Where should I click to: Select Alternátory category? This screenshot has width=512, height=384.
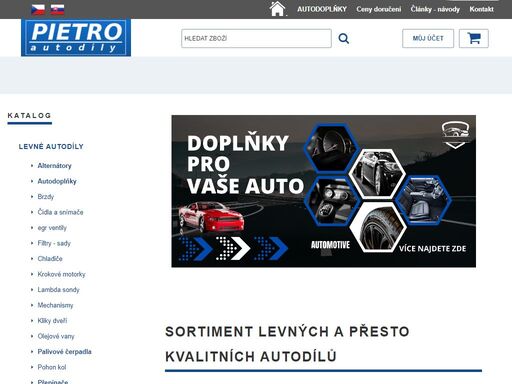[54, 166]
